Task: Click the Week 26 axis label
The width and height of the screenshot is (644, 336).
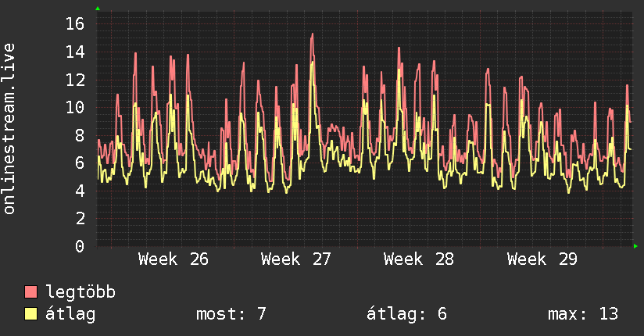Action: [174, 259]
